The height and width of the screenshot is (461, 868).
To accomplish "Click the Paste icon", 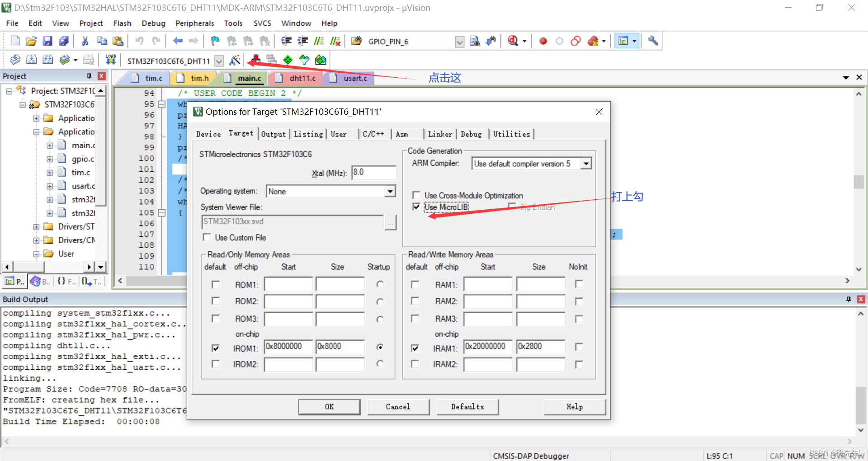I will pyautogui.click(x=118, y=41).
